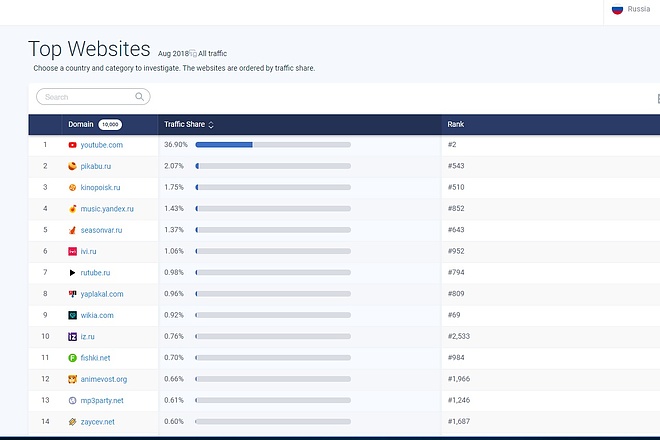Open the mp3party.net link
Image resolution: width=660 pixels, height=440 pixels.
coord(102,400)
